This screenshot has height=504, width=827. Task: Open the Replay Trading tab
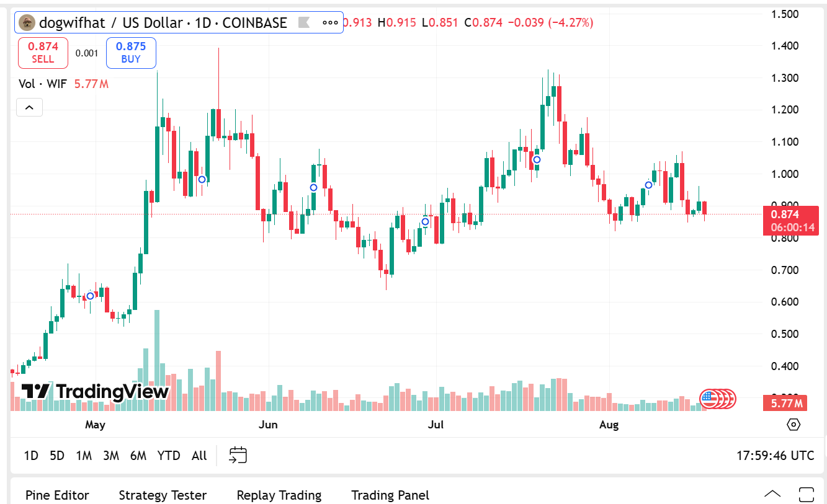click(x=279, y=495)
